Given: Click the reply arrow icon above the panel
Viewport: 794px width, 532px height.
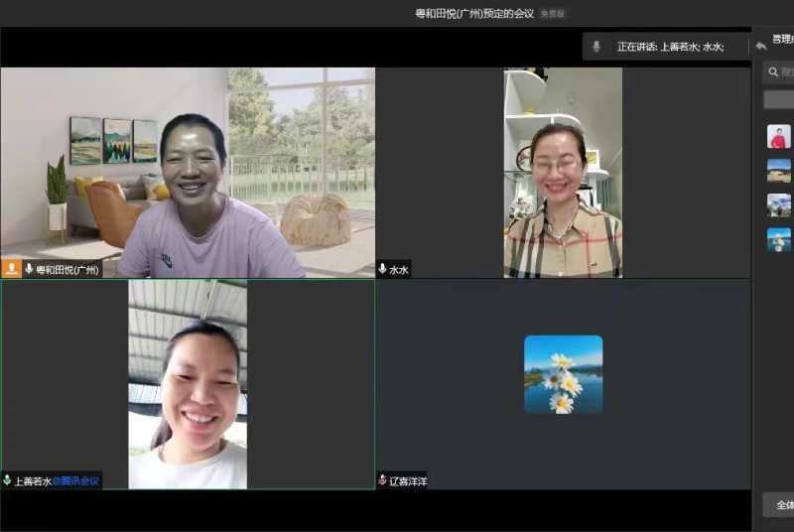Looking at the screenshot, I should [x=761, y=46].
